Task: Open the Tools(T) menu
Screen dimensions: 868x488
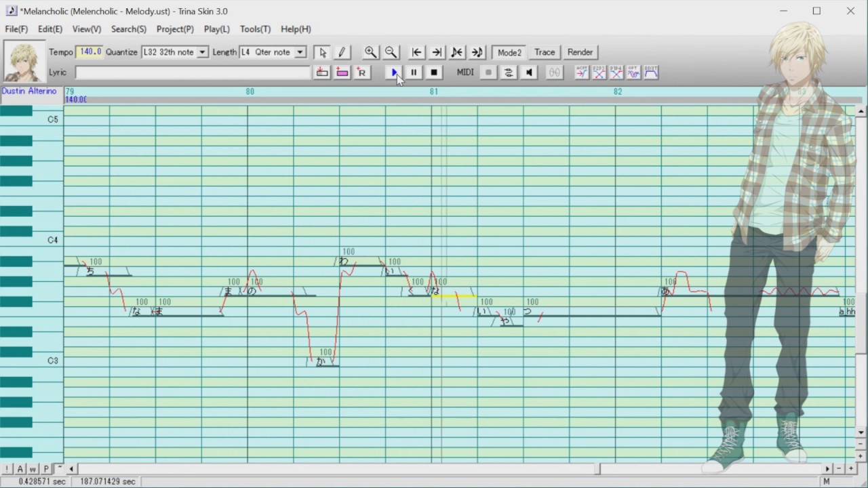Action: coord(255,29)
